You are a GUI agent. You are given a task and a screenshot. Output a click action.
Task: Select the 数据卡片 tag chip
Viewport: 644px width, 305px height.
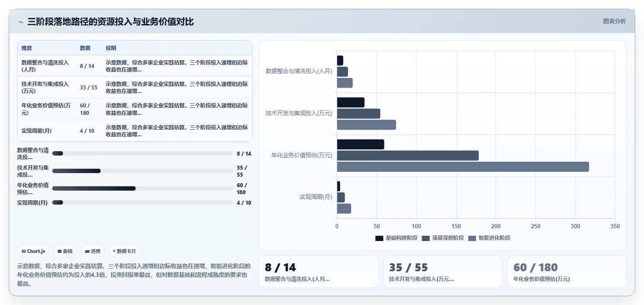click(x=124, y=251)
